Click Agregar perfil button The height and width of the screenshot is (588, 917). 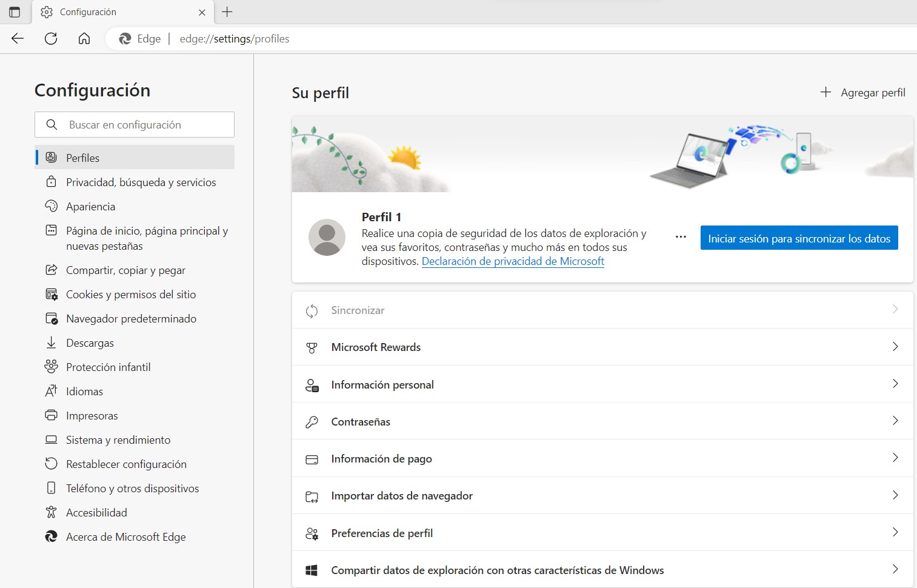[x=862, y=92]
